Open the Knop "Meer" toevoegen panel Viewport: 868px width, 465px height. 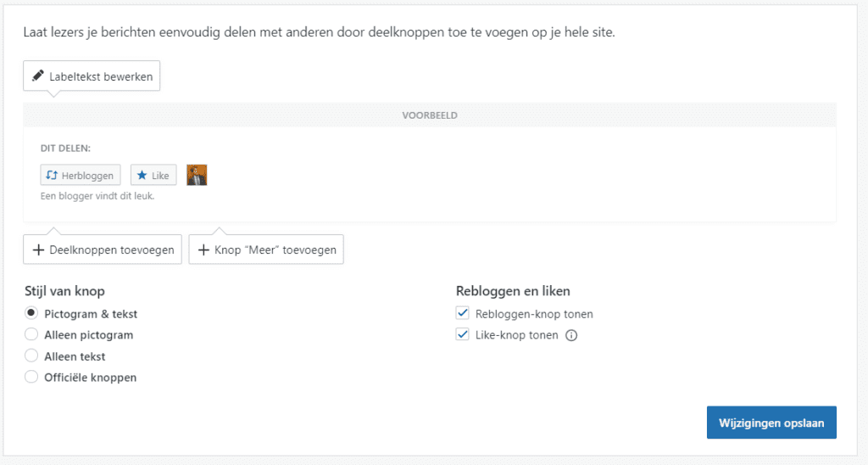pyautogui.click(x=266, y=249)
